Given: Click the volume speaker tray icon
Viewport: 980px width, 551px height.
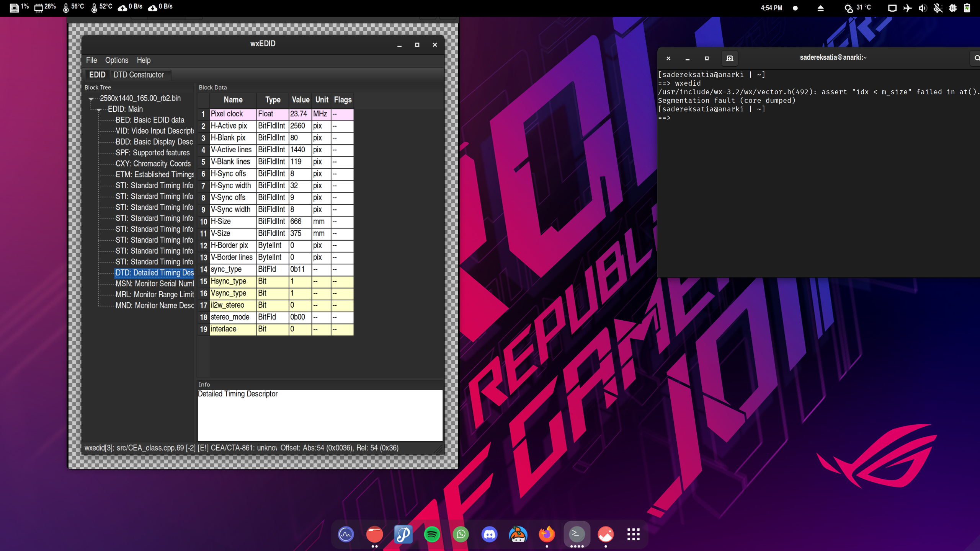Looking at the screenshot, I should [923, 8].
